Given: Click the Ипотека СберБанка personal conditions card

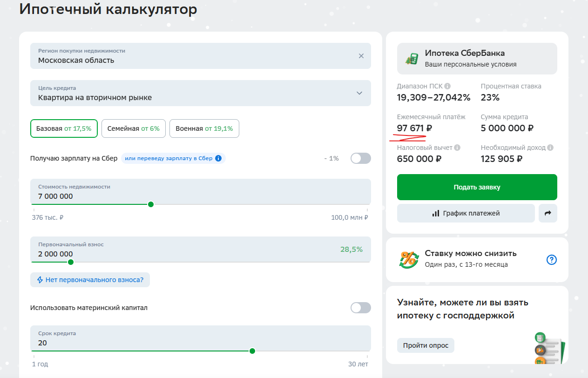Looking at the screenshot, I should (477, 59).
